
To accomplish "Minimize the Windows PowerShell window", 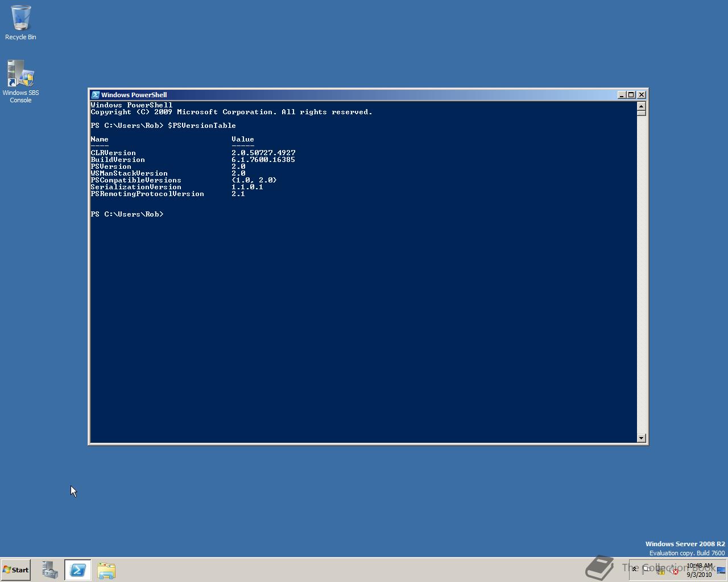I will pyautogui.click(x=622, y=95).
